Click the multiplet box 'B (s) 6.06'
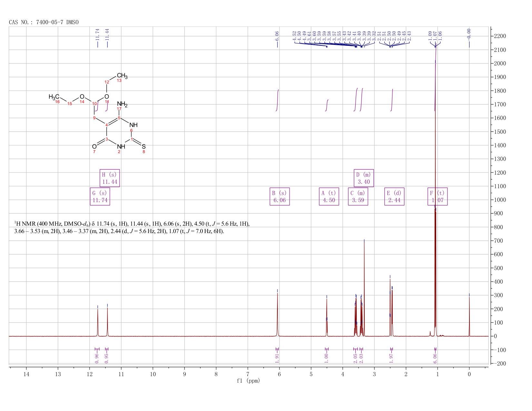Viewport: 532px width, 411px height. [280, 196]
